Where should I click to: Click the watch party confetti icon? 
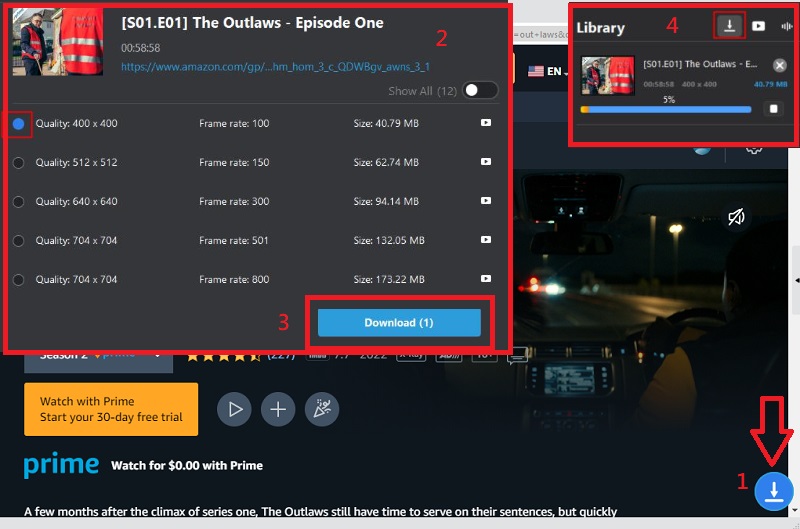tap(322, 409)
